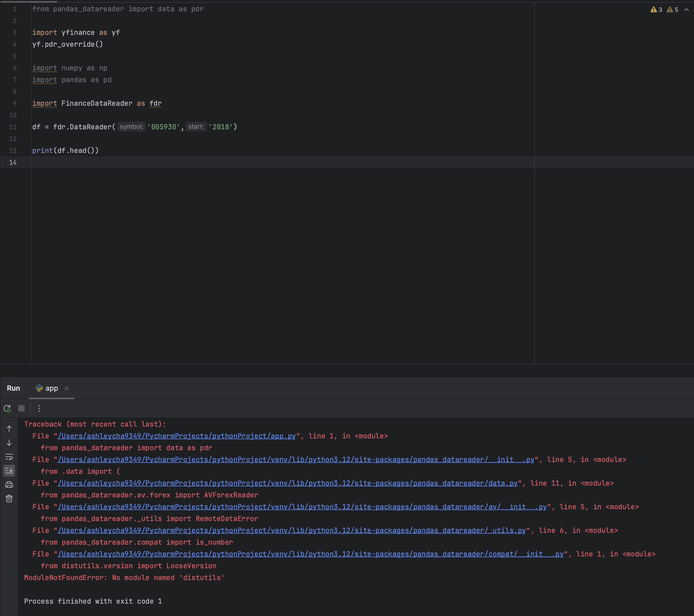Screen dimensions: 694x616
Task: Jump up the stack trace with the up arrow
Action: (x=9, y=429)
